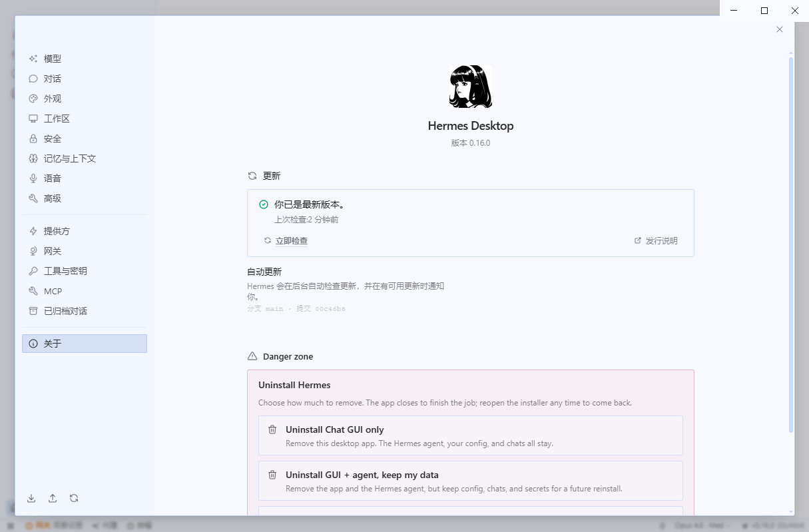
Task: Open 工具与密钥 in the sidebar
Action: [x=85, y=271]
